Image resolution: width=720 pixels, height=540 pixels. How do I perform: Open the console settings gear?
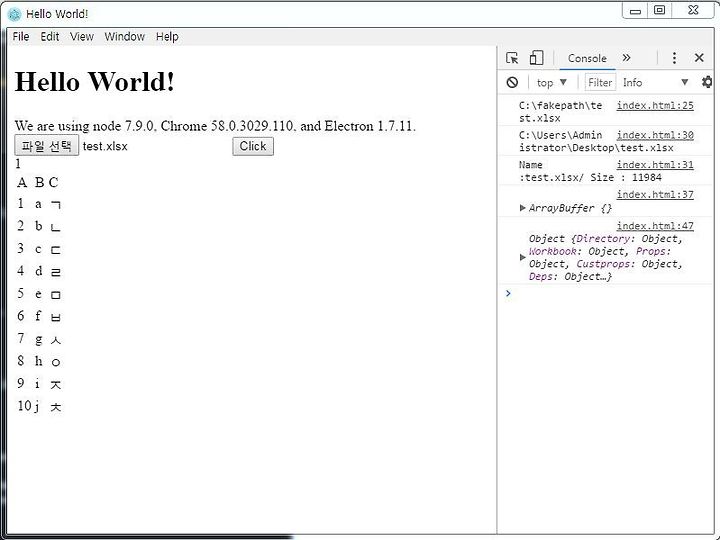click(x=707, y=82)
